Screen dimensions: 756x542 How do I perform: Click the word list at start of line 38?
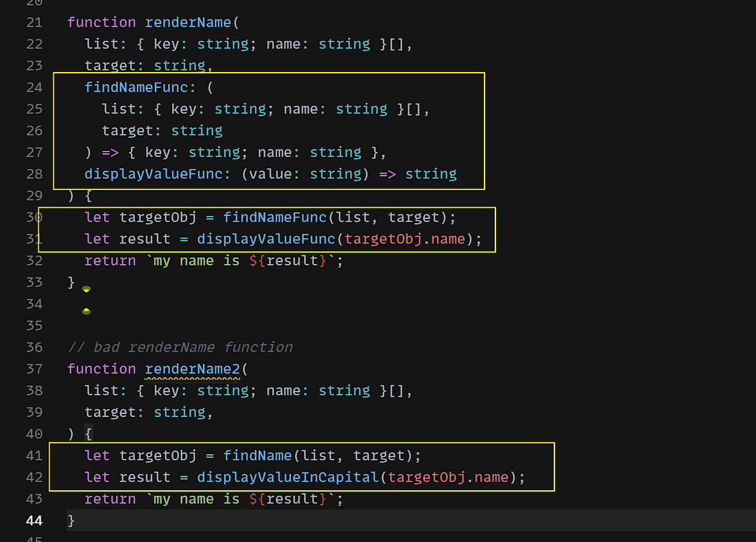(x=102, y=391)
